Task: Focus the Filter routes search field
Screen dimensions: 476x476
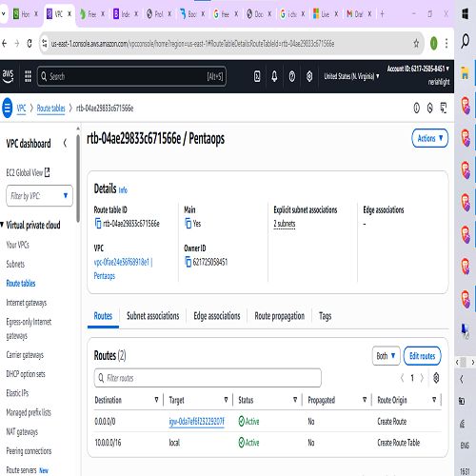Action: pyautogui.click(x=208, y=378)
